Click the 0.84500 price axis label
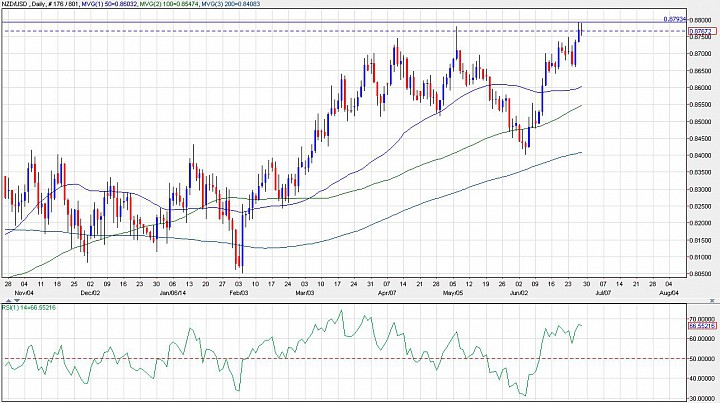This screenshot has height=403, width=720. point(700,139)
